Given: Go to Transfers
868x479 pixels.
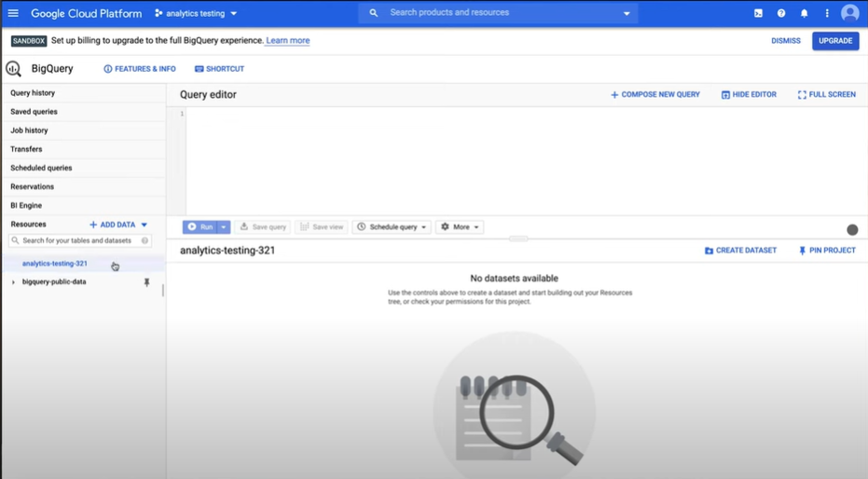Looking at the screenshot, I should point(84,149).
